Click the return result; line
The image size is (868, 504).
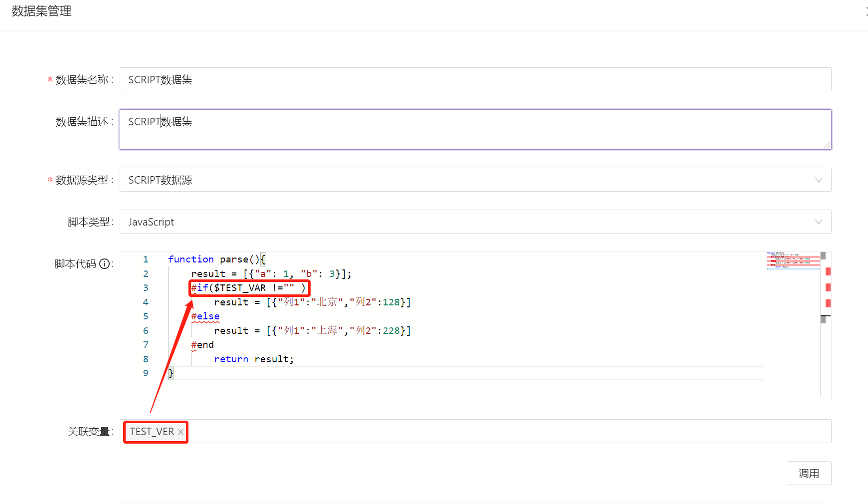254,359
